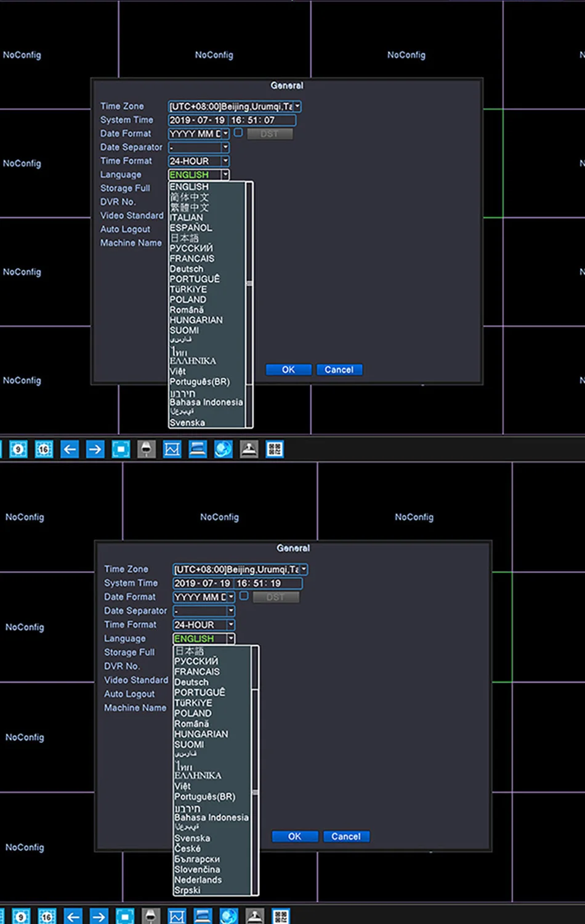This screenshot has width=585, height=924.
Task: Go to next page arrow in upper toolbar
Action: tap(95, 449)
